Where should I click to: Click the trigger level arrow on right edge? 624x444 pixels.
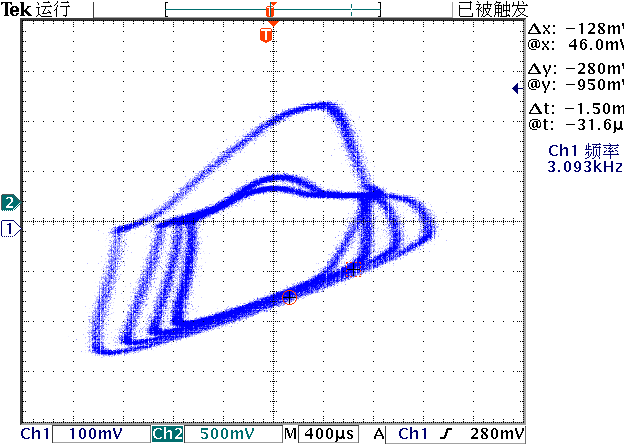pos(517,88)
